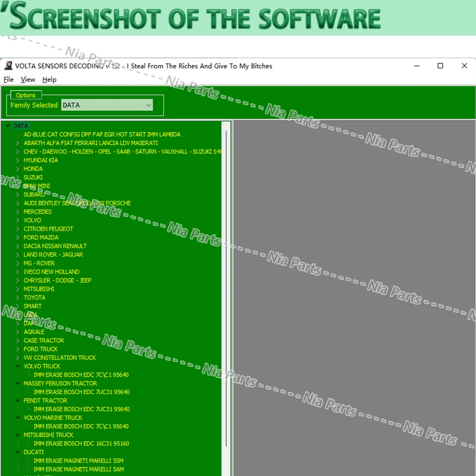The height and width of the screenshot is (476, 476).
Task: Expand the HYUNDAI KIA node
Action: coord(18,160)
